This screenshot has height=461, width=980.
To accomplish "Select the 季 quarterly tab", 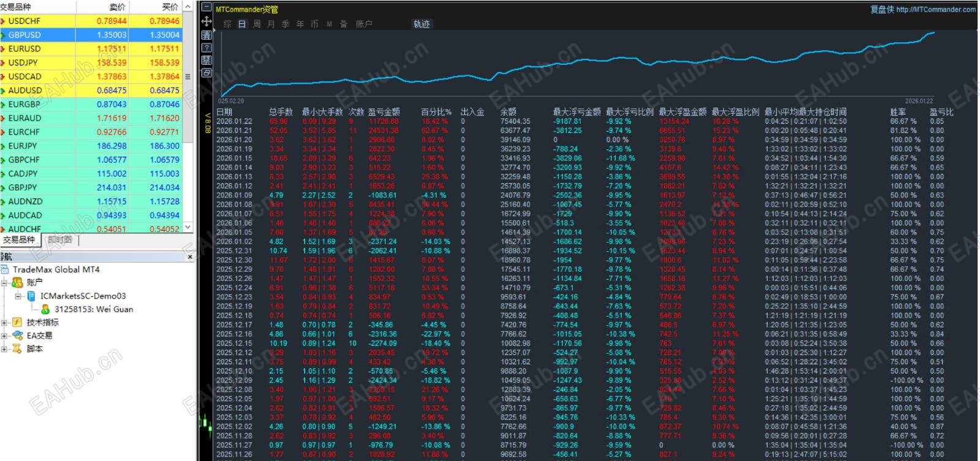I will click(x=285, y=24).
